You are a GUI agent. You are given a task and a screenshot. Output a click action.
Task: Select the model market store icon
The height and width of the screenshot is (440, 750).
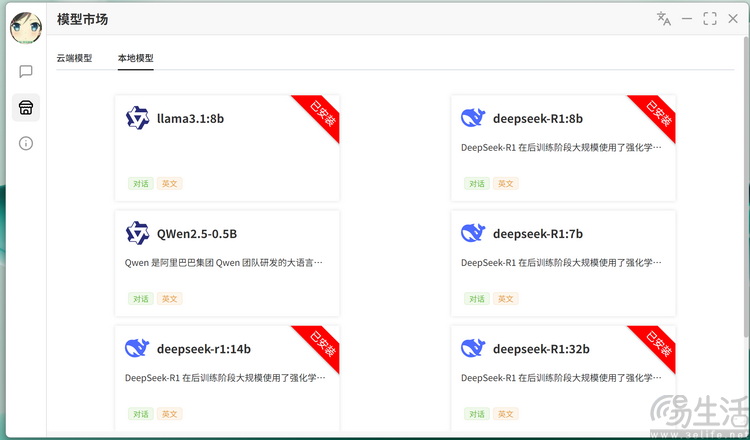pyautogui.click(x=26, y=108)
